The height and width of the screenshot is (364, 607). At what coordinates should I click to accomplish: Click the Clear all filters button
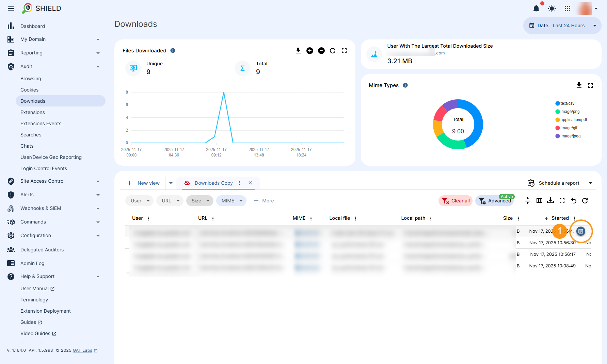(456, 201)
